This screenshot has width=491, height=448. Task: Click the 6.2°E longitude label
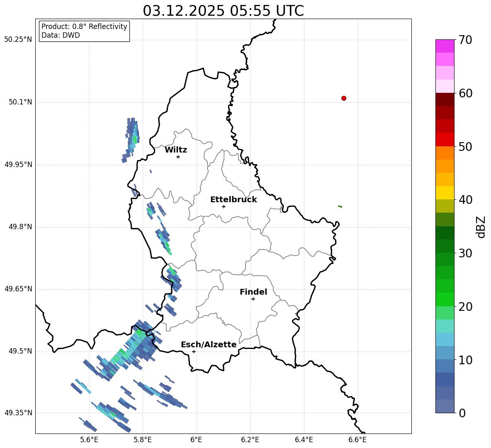coord(250,440)
